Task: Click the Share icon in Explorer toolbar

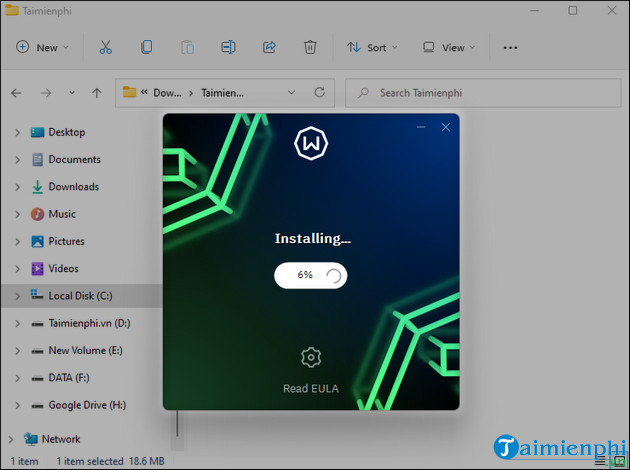Action: 269,47
